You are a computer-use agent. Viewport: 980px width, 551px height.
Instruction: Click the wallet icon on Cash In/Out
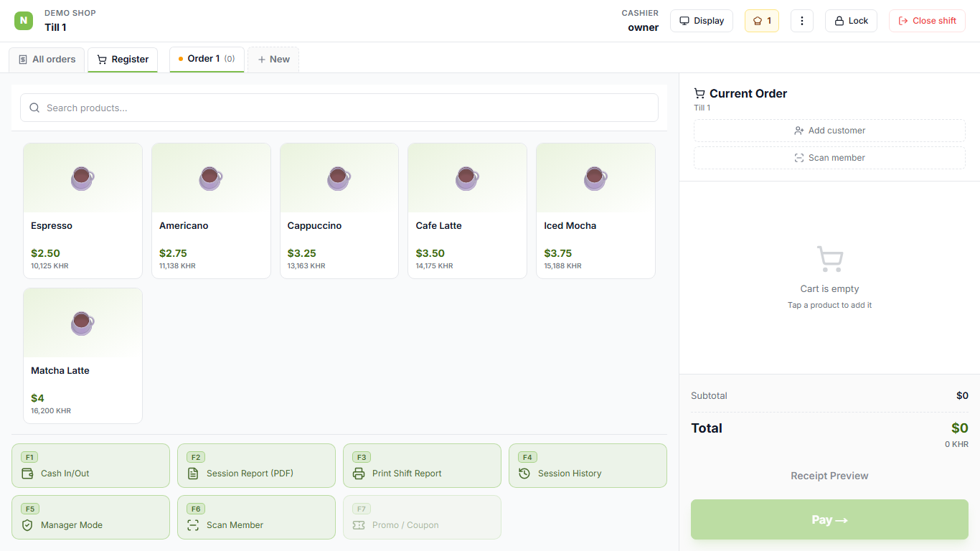(x=28, y=474)
